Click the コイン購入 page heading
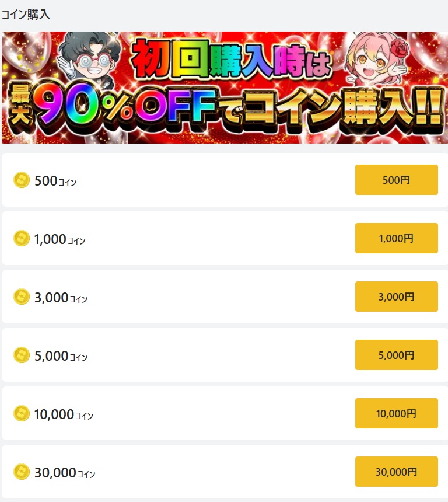The height and width of the screenshot is (502, 448). coord(26,15)
